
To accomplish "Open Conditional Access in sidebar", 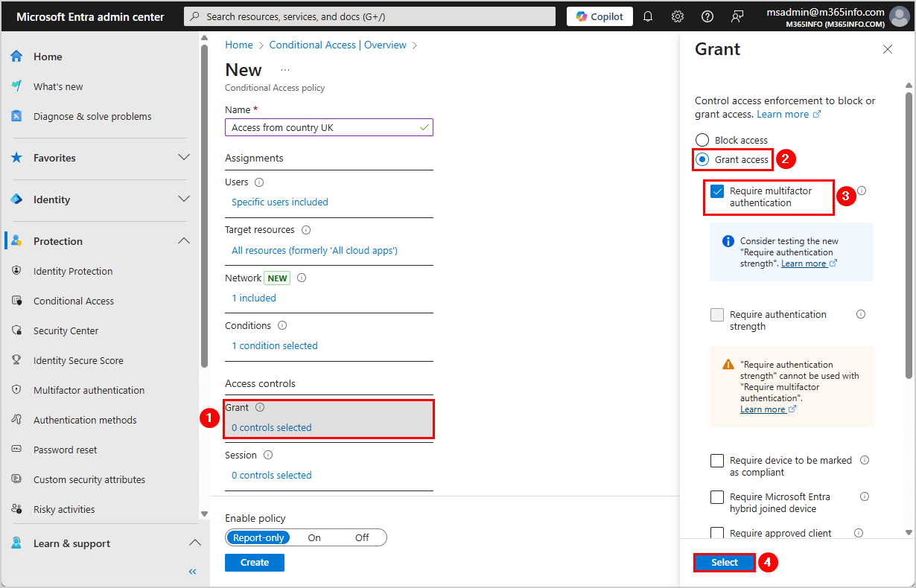I will coord(74,301).
